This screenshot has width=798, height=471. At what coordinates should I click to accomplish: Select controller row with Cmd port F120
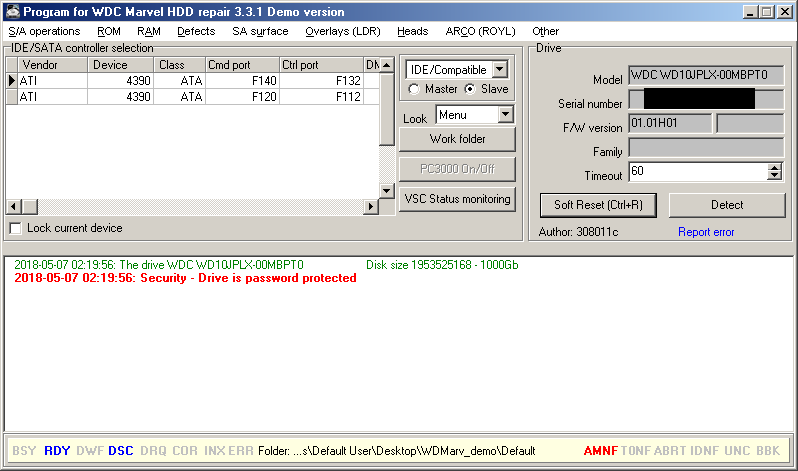tap(192, 97)
